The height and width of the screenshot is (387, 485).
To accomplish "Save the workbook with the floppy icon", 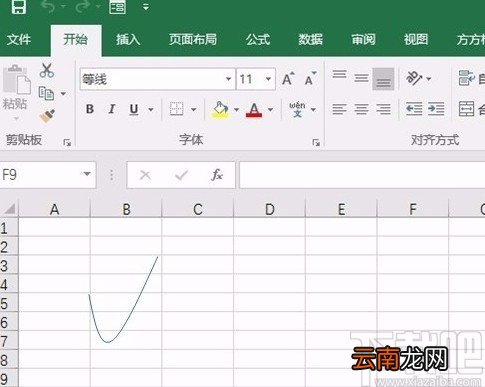I will [19, 6].
